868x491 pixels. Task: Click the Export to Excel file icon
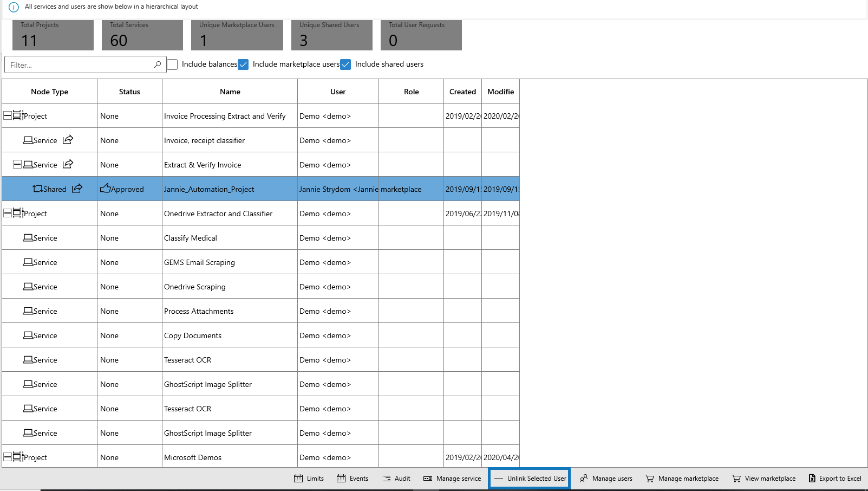(812, 479)
